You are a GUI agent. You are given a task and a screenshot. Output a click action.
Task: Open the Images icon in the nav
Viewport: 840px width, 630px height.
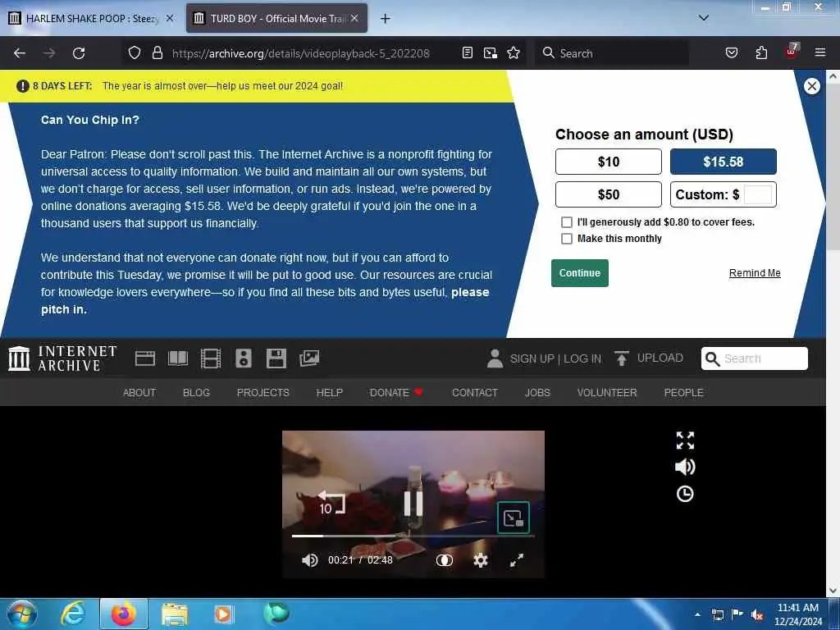(x=309, y=358)
